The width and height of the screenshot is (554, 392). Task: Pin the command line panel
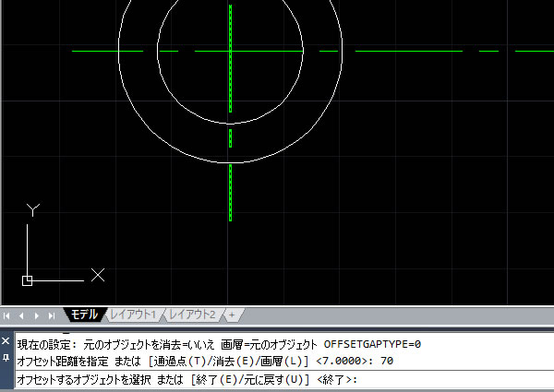point(6,358)
